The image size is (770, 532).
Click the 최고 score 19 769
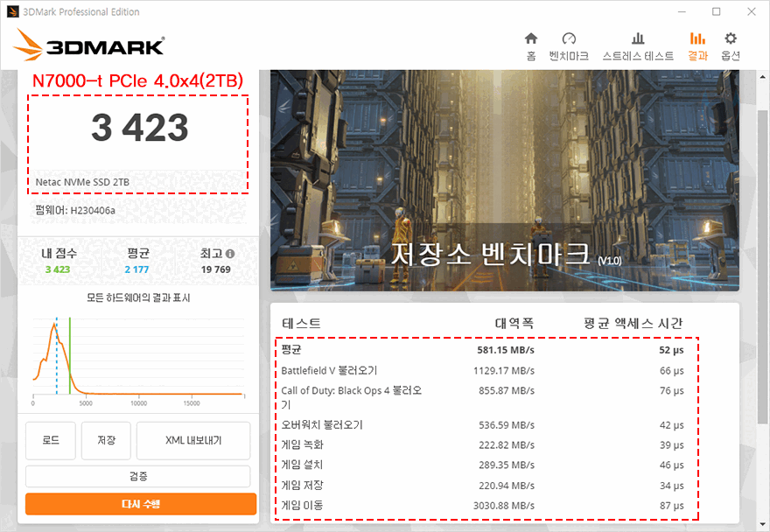(215, 269)
